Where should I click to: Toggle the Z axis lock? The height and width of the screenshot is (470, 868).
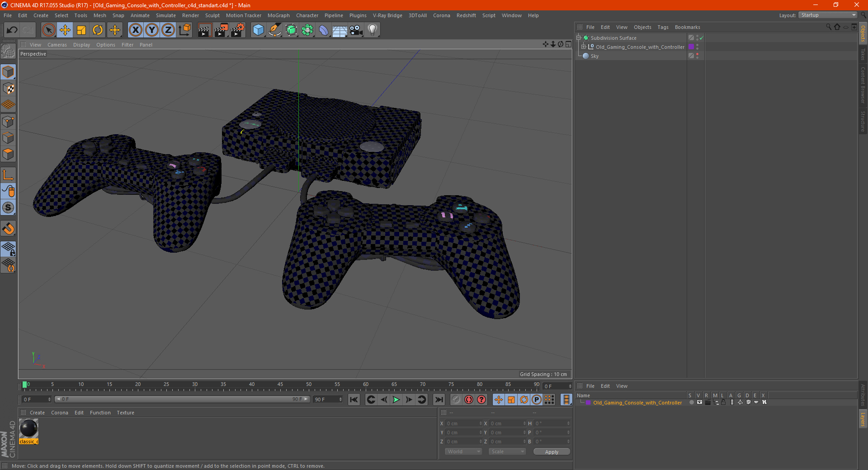coord(168,30)
